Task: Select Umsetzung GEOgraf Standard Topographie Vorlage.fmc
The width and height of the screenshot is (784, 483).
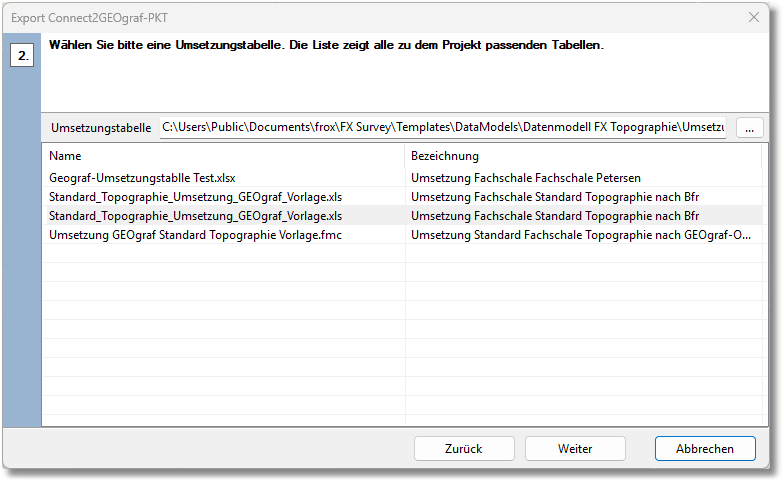Action: point(195,234)
